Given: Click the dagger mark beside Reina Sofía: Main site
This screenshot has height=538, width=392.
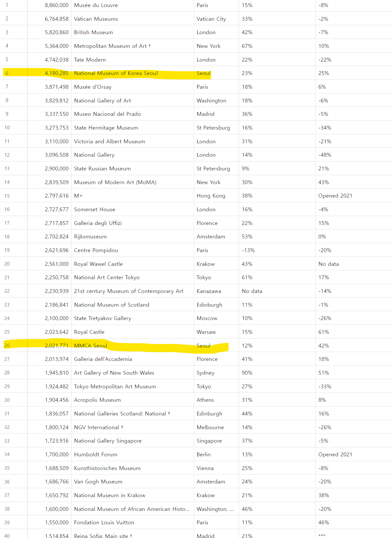Looking at the screenshot, I should point(131,535).
